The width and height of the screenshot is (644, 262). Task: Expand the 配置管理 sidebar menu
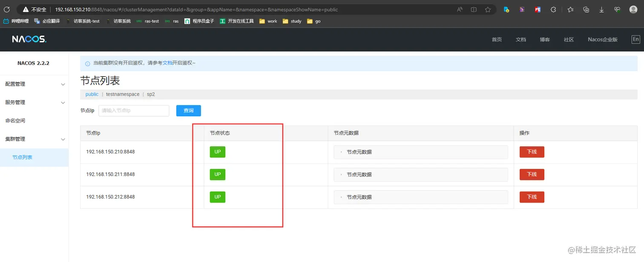pos(34,84)
